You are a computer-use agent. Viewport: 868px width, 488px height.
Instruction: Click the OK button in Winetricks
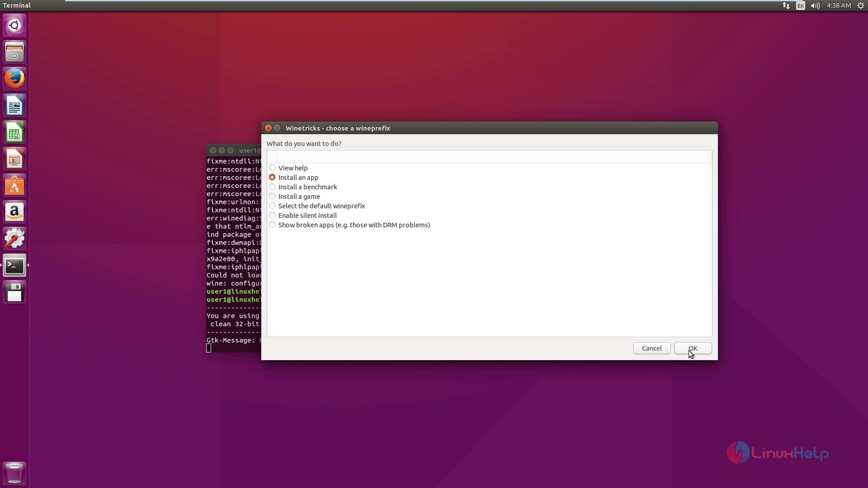pyautogui.click(x=693, y=348)
